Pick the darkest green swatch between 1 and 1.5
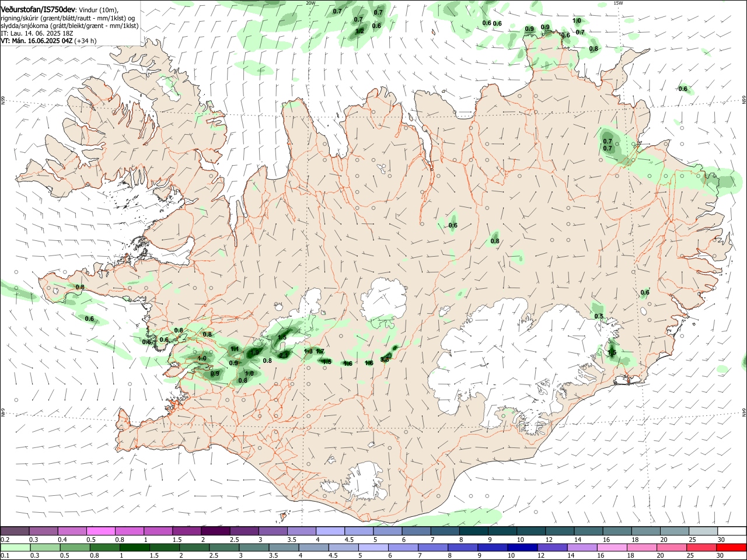Viewport: 747px width, 560px height. pos(134,547)
